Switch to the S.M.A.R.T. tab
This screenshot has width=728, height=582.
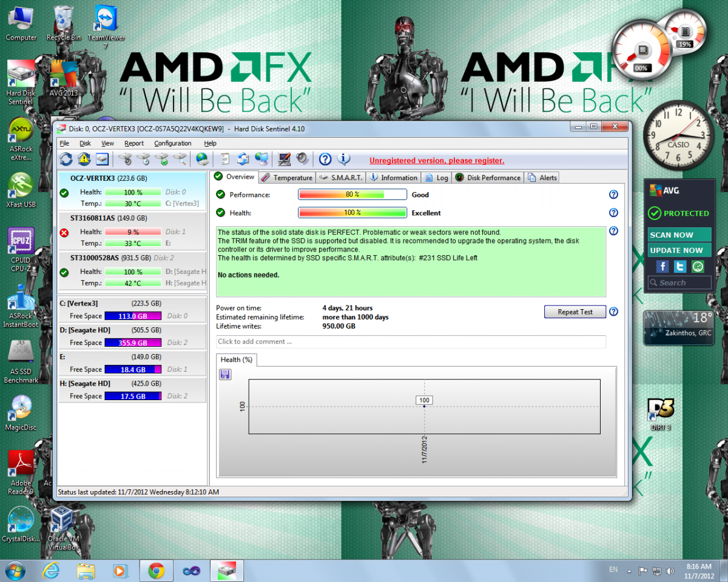[341, 178]
